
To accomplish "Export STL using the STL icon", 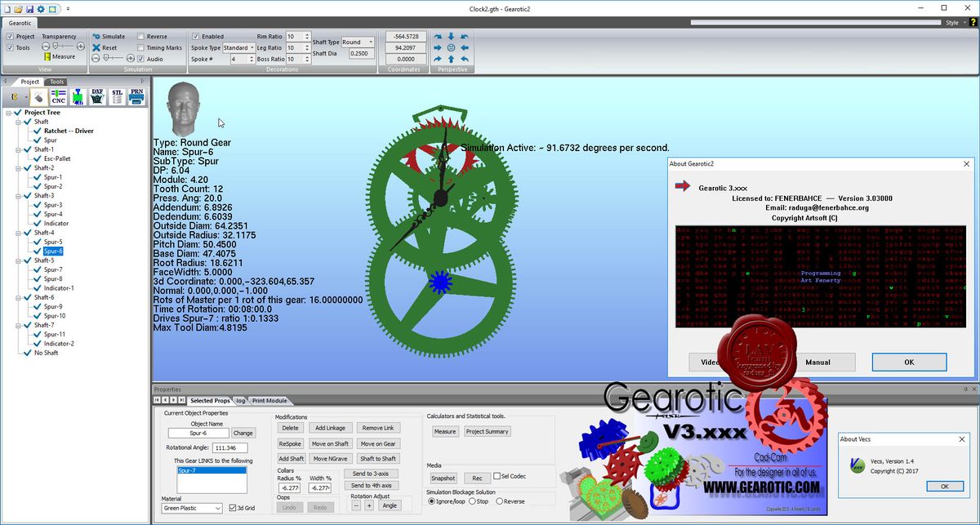I will click(x=117, y=96).
